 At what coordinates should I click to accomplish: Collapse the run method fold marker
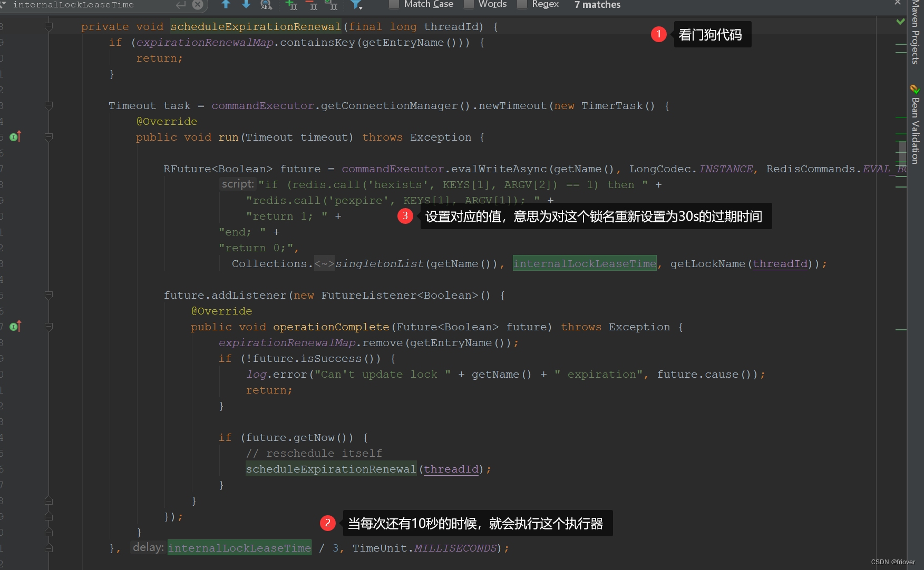click(48, 137)
